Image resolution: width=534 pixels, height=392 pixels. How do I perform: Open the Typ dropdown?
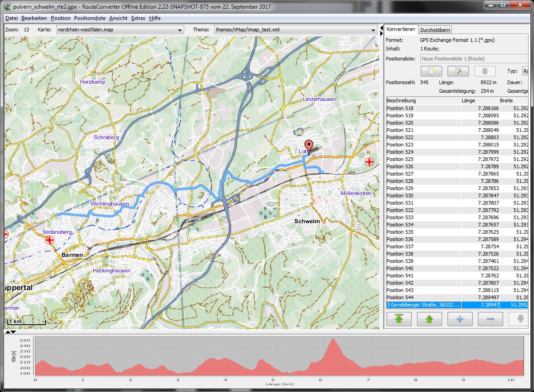click(525, 71)
